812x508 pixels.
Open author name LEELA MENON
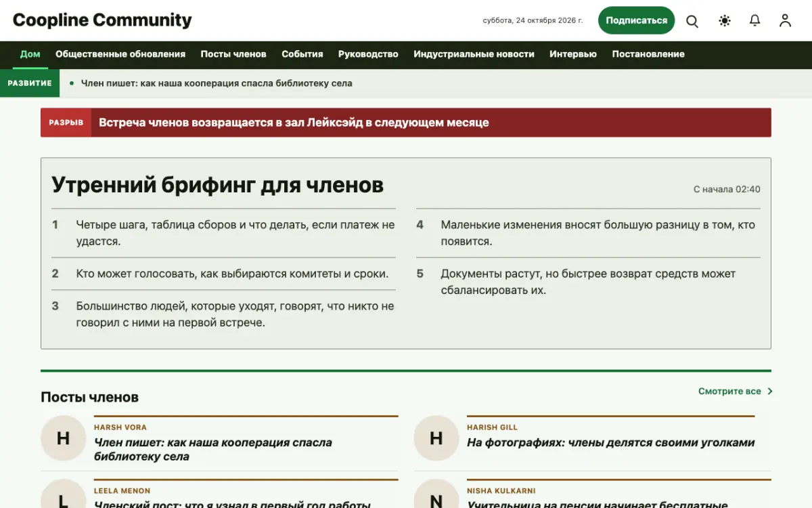pyautogui.click(x=122, y=491)
